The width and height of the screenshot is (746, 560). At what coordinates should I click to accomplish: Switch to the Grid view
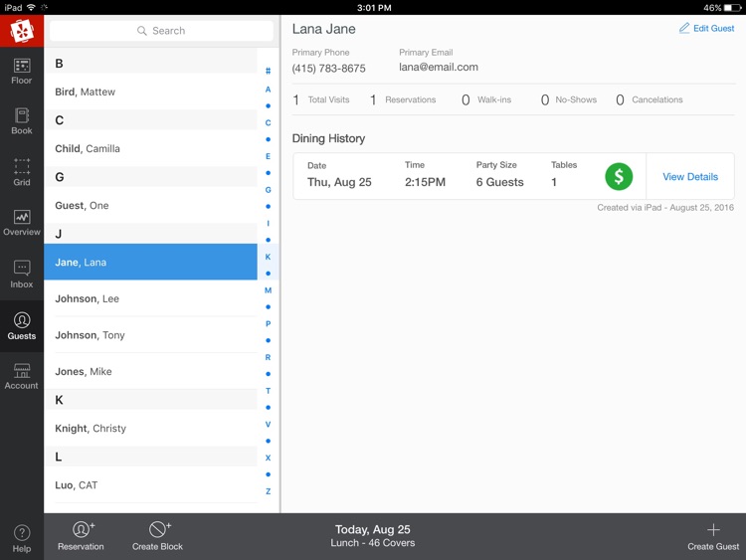[x=22, y=172]
